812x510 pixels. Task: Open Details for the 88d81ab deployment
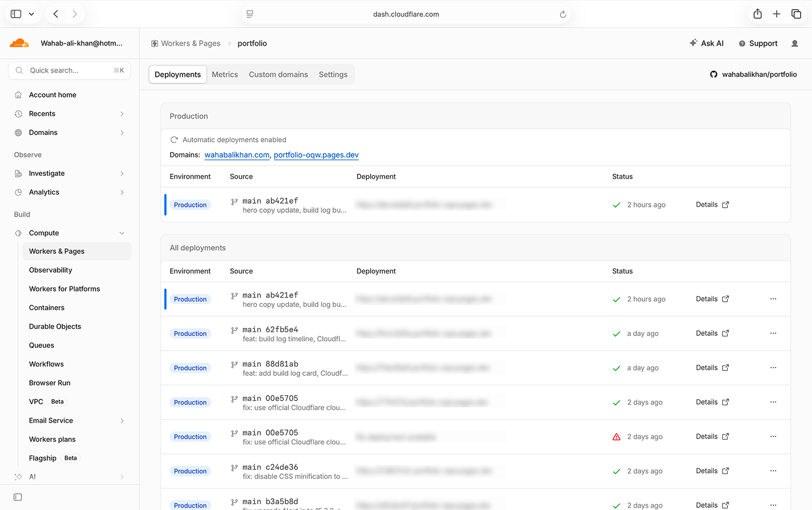713,368
